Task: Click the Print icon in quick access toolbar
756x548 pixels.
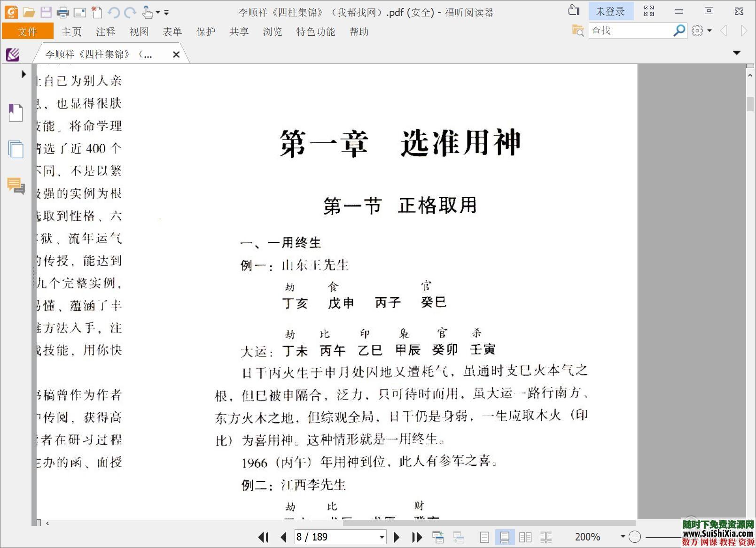Action: (x=62, y=12)
